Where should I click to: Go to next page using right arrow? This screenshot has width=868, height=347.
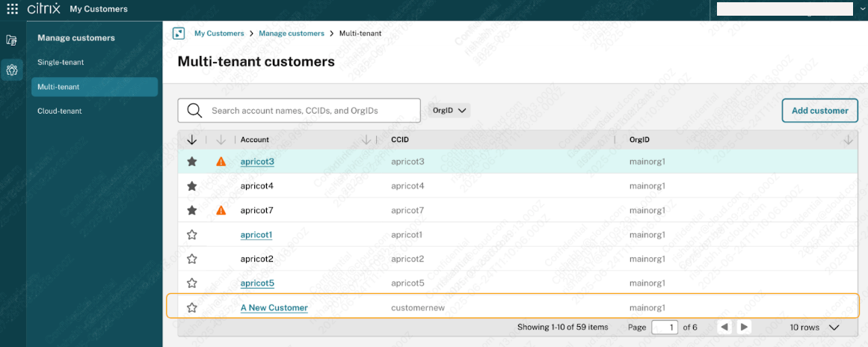point(744,328)
